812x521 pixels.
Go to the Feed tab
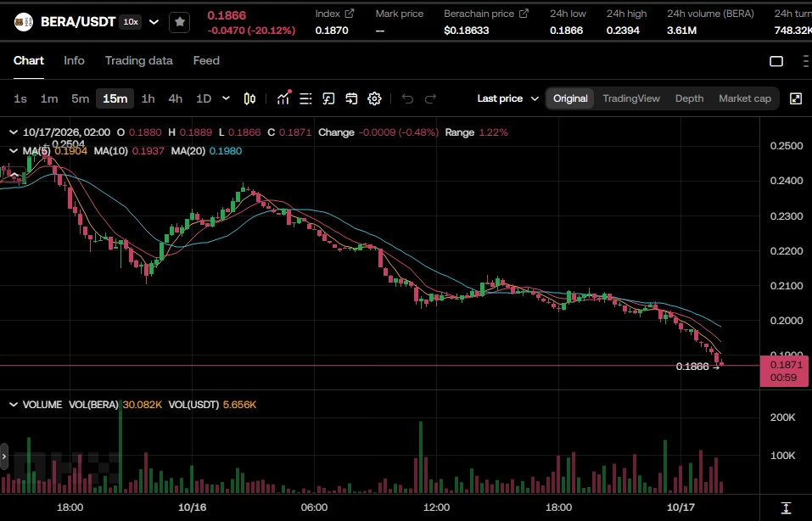click(x=206, y=60)
